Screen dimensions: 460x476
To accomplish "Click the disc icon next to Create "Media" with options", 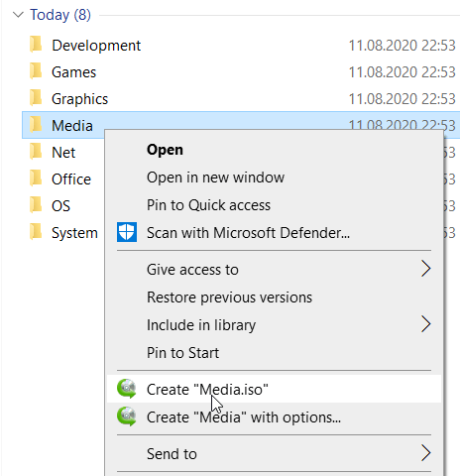I will (x=127, y=416).
